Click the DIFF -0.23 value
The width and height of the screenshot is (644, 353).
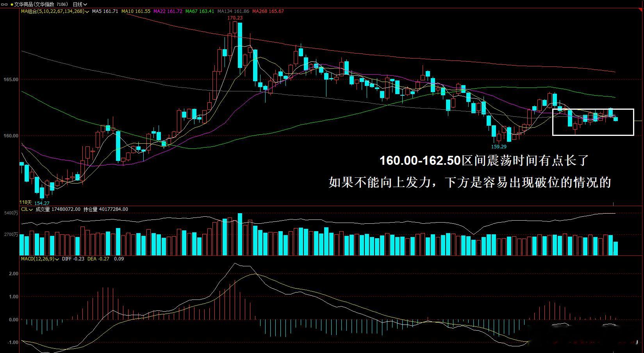[x=73, y=259]
